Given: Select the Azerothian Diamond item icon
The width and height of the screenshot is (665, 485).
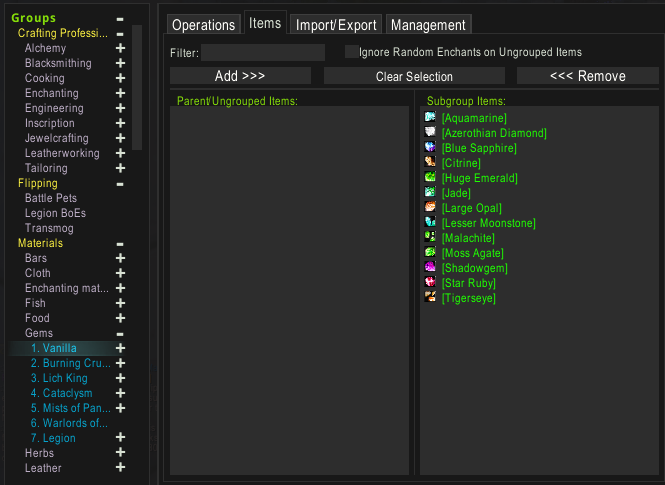Looking at the screenshot, I should (430, 133).
